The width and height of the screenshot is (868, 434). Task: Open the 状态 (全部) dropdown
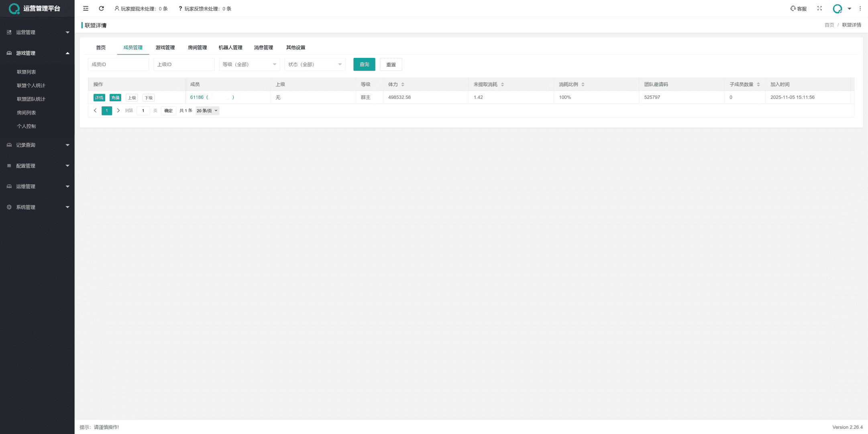tap(315, 64)
